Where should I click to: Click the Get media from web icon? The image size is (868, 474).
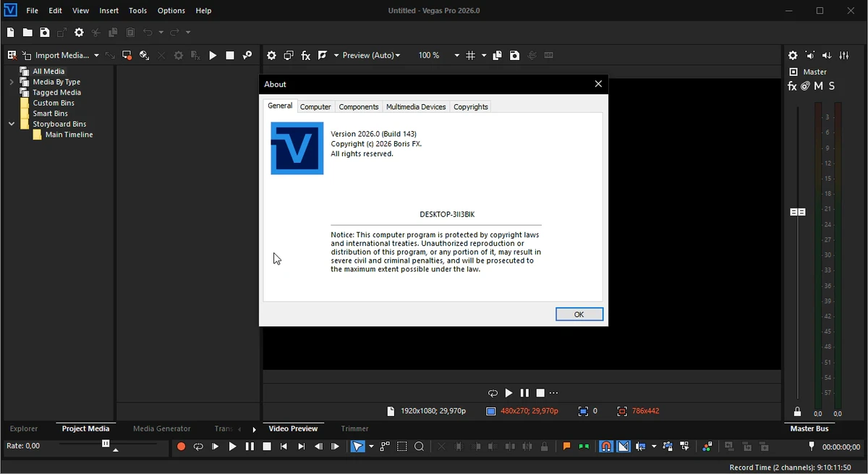tap(145, 56)
